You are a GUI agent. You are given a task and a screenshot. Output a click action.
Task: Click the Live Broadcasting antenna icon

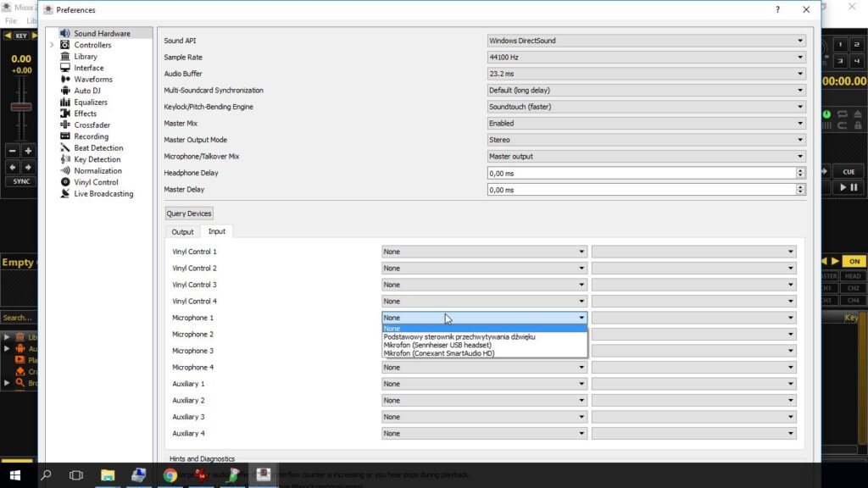click(x=65, y=193)
